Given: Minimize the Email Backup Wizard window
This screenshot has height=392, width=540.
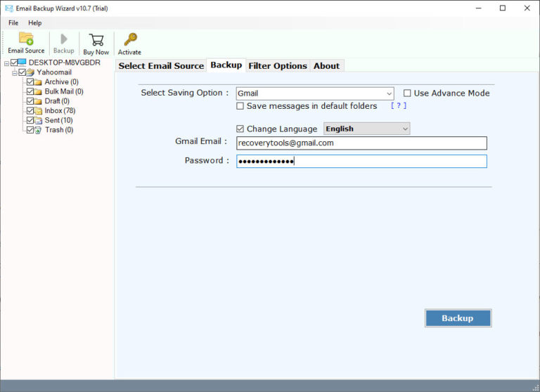Looking at the screenshot, I should [478, 8].
